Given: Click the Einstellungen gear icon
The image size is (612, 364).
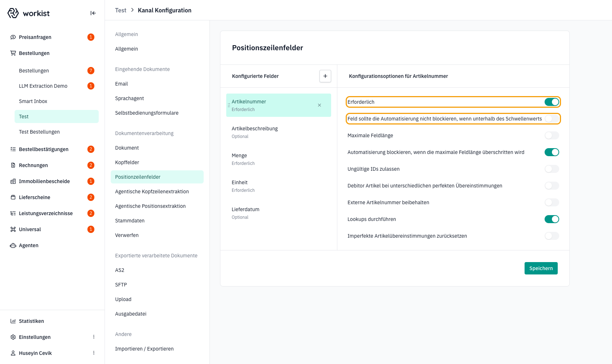Looking at the screenshot, I should 13,337.
